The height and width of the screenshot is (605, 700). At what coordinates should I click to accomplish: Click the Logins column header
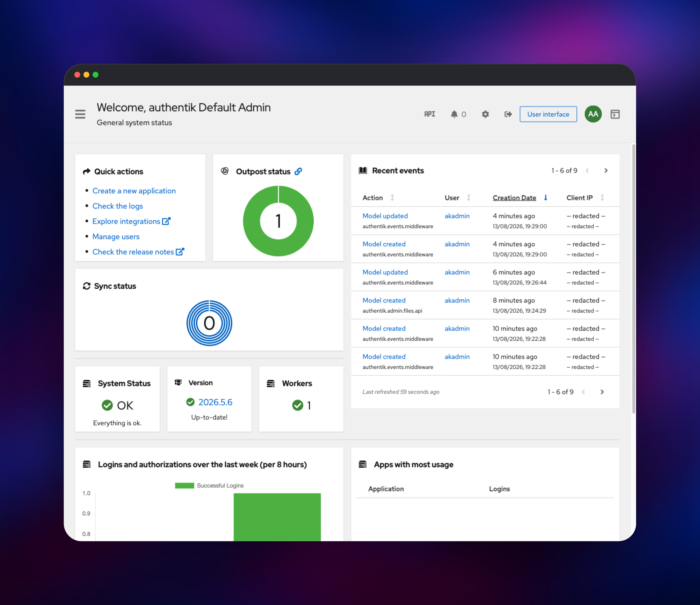(499, 489)
